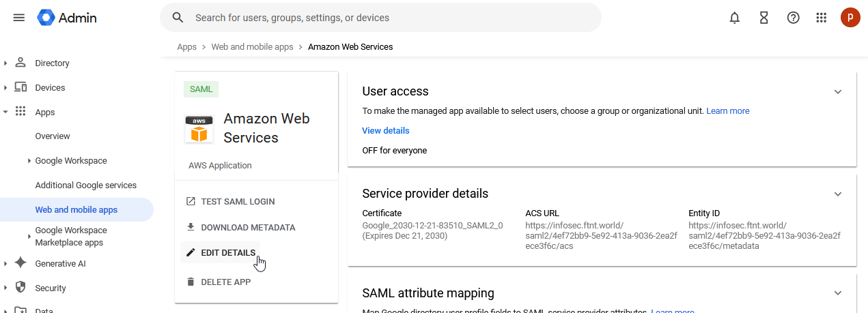Open the main hamburger menu

click(x=19, y=18)
